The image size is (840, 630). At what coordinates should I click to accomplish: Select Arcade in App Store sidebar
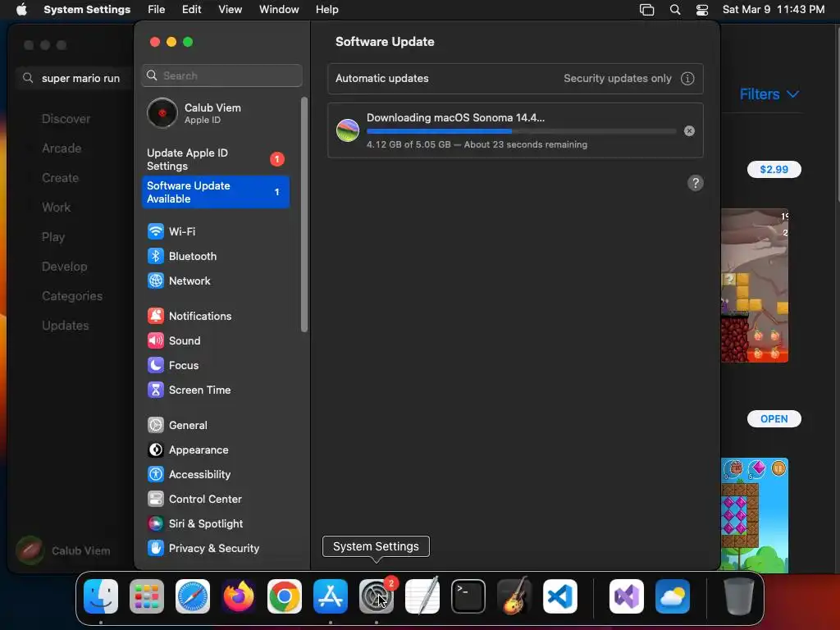tap(62, 148)
